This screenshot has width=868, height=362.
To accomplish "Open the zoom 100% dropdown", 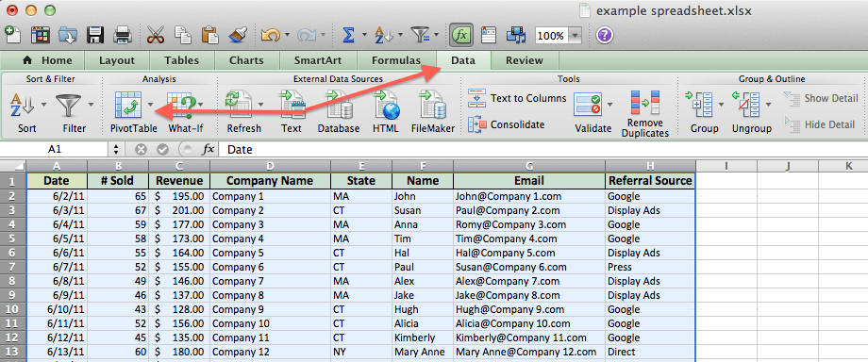I will tap(576, 36).
